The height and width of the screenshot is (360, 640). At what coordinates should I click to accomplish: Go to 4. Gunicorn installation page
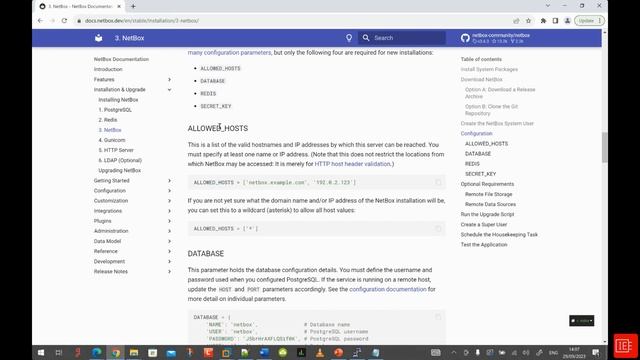tap(112, 140)
